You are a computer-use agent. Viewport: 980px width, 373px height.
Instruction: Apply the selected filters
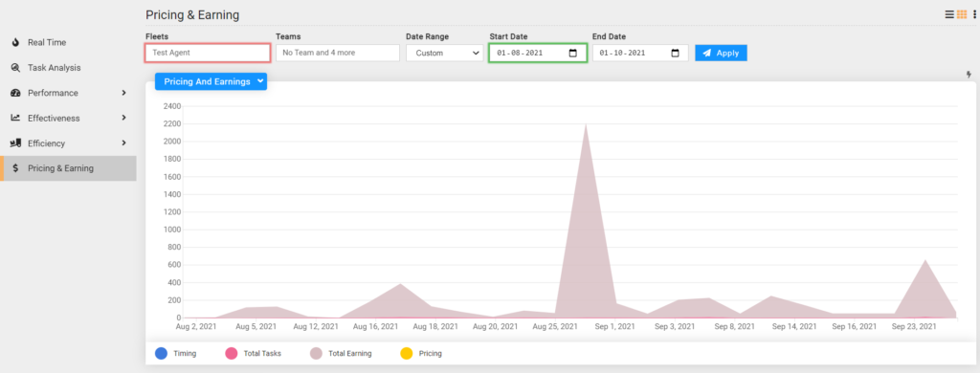tap(721, 54)
